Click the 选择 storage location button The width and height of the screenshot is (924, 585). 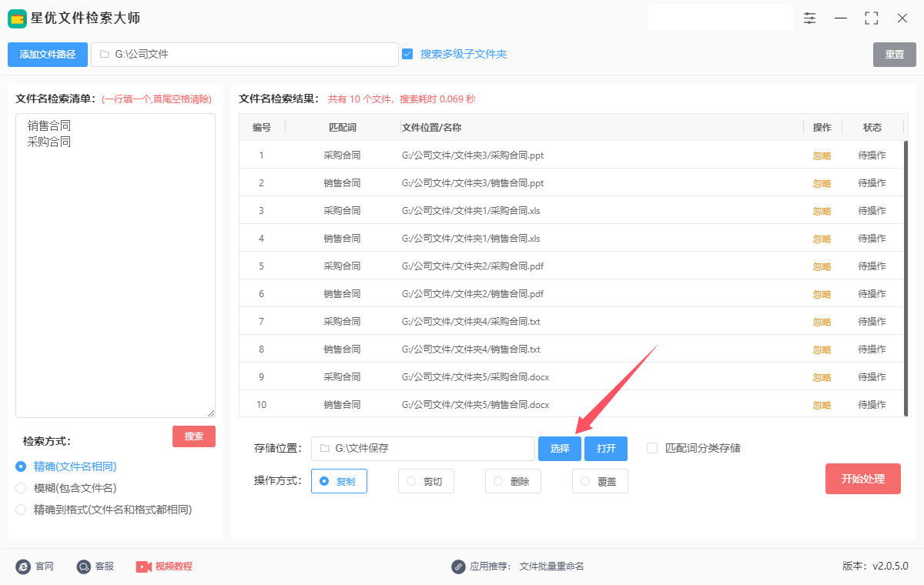[x=560, y=449]
